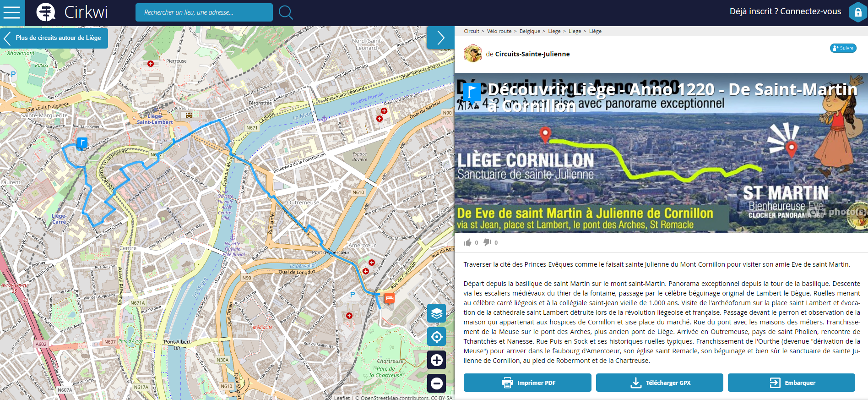Click the blue start flag marker on map
The image size is (868, 400).
pyautogui.click(x=82, y=143)
